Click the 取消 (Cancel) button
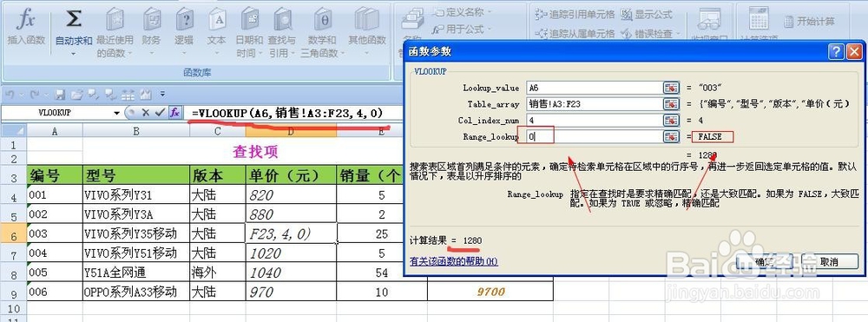The width and height of the screenshot is (868, 322). (829, 261)
